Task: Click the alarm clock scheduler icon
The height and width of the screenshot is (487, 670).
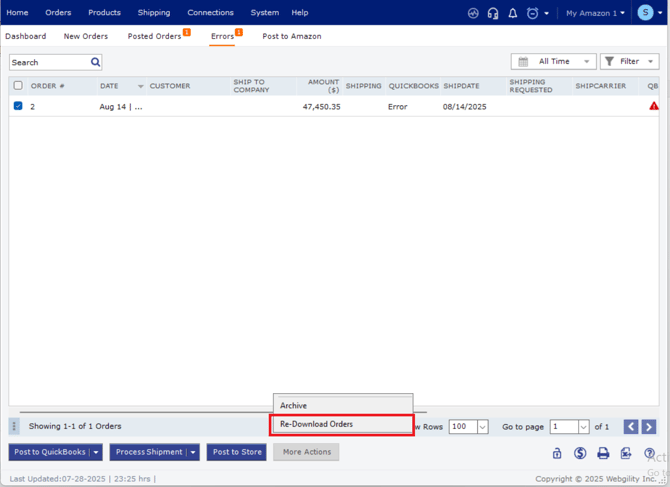Action: click(533, 13)
